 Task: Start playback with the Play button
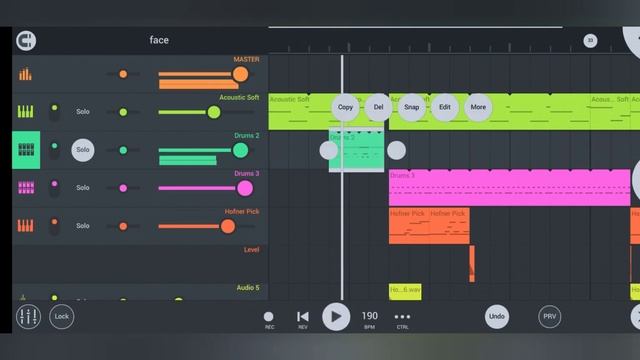(336, 317)
